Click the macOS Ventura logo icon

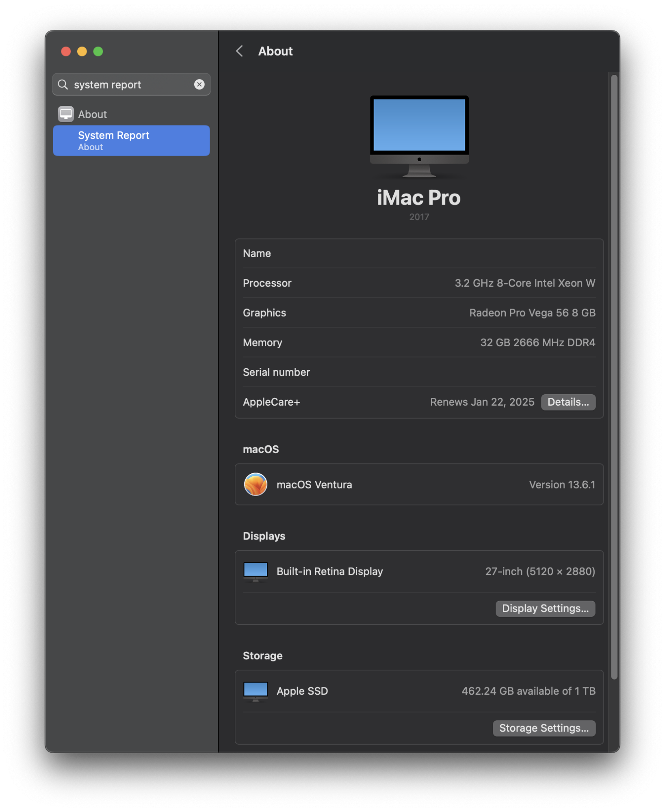[256, 484]
